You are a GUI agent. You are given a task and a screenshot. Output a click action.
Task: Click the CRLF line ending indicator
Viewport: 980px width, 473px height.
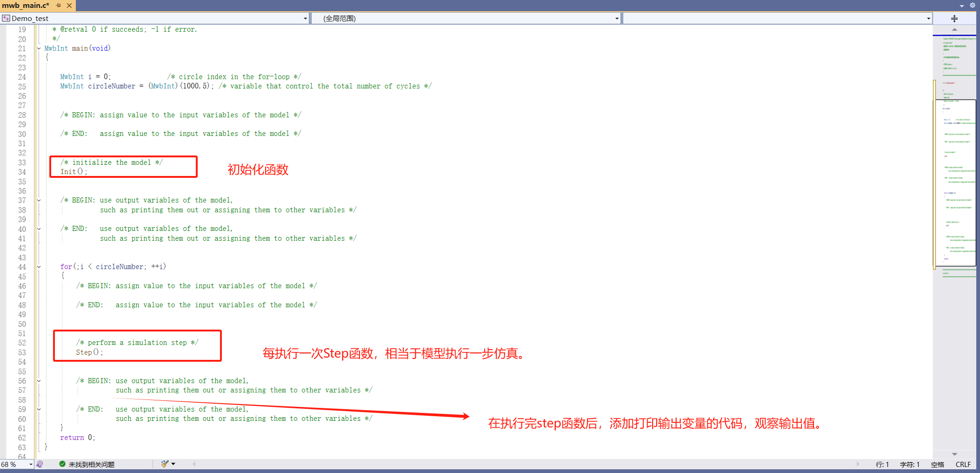(x=963, y=465)
